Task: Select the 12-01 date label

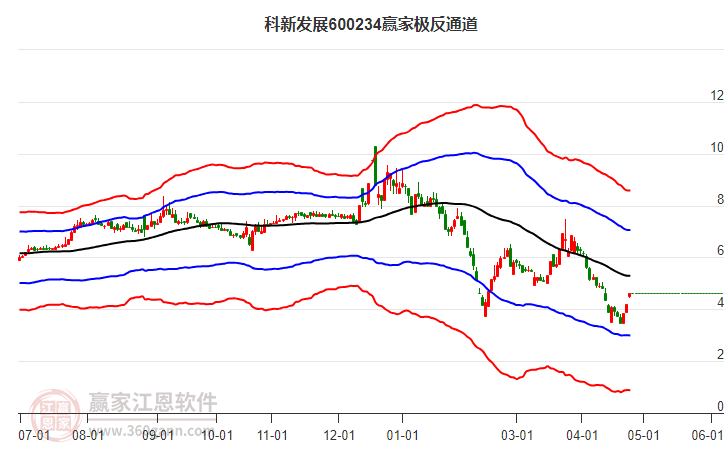Action: click(339, 435)
